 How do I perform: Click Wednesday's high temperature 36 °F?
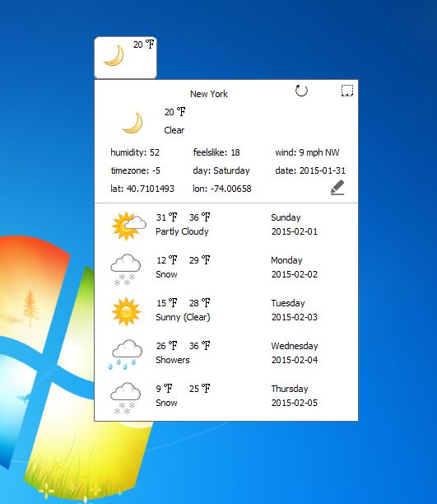click(199, 346)
